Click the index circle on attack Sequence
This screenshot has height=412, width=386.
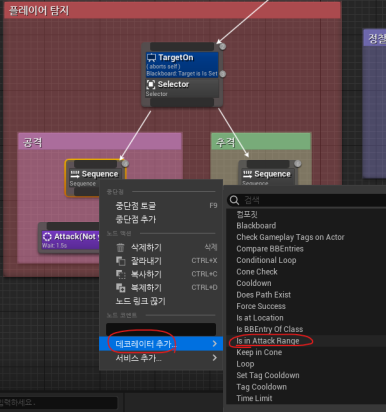point(125,164)
